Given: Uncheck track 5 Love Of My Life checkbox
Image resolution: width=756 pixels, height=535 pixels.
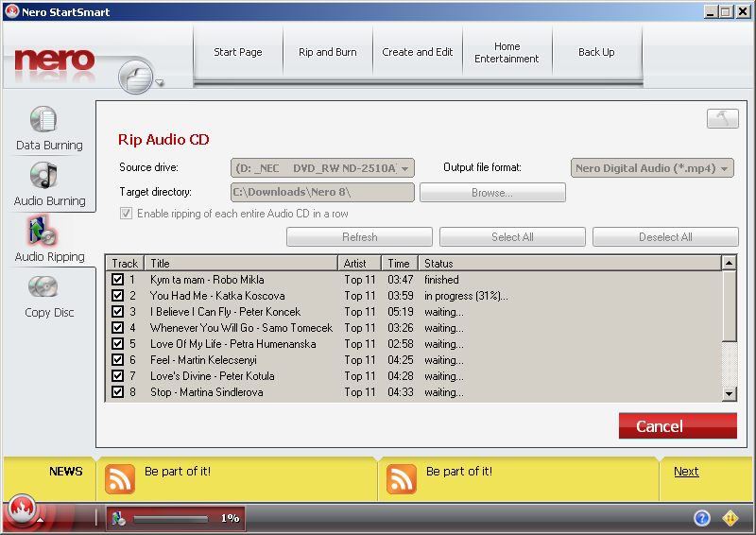Looking at the screenshot, I should (117, 343).
